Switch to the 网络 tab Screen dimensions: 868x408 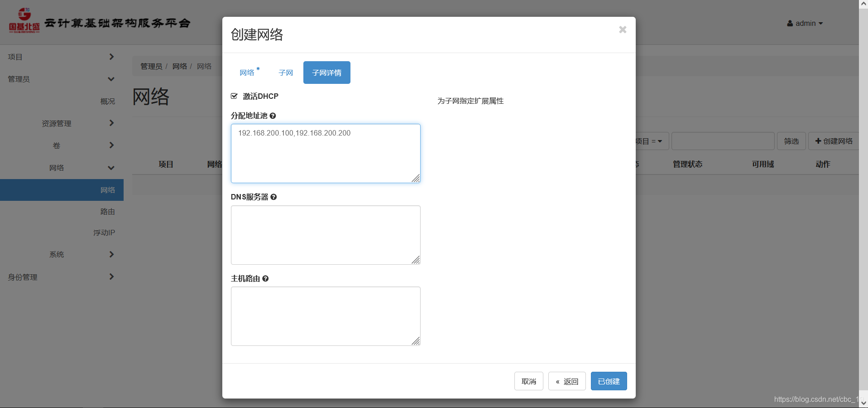point(247,73)
